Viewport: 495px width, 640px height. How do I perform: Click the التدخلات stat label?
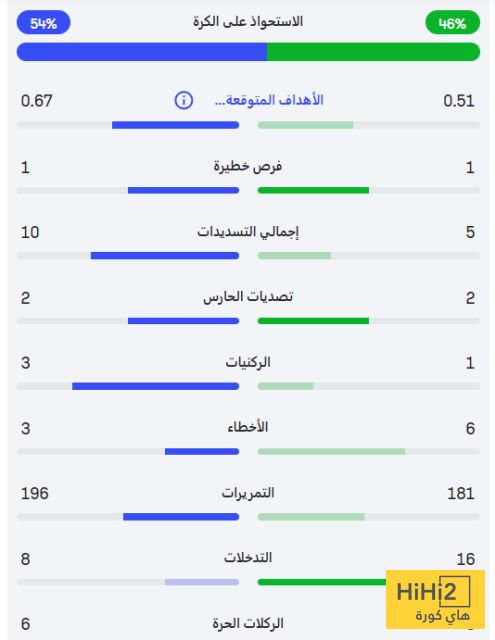248,558
